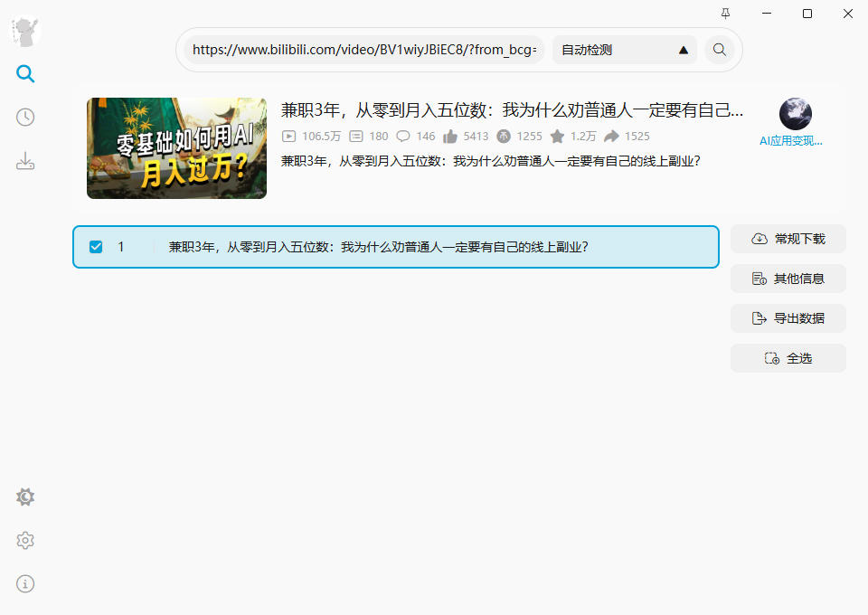The width and height of the screenshot is (868, 615).
Task: Click the app logo avatar at top left
Action: click(25, 32)
